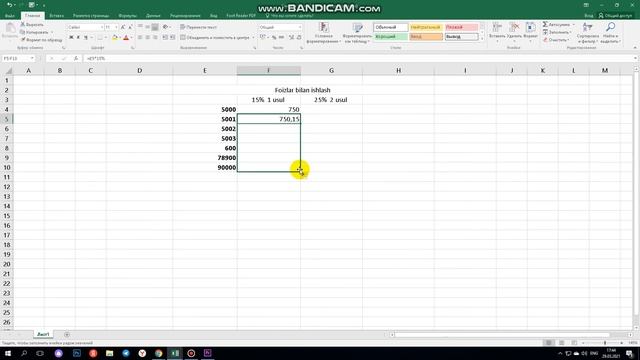
Task: Switch to the Insert (Вставка) tab
Action: (x=56, y=16)
